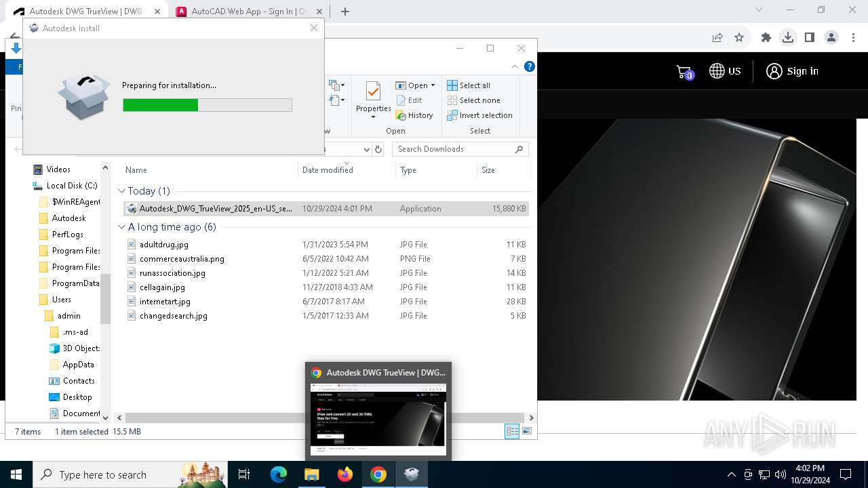This screenshot has width=868, height=488.
Task: Open Chrome profile avatar icon
Action: tap(831, 38)
